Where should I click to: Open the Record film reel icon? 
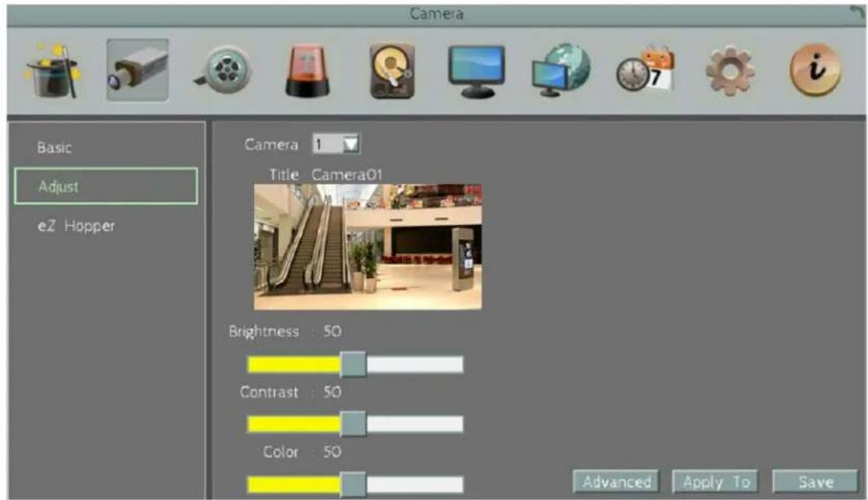[224, 71]
